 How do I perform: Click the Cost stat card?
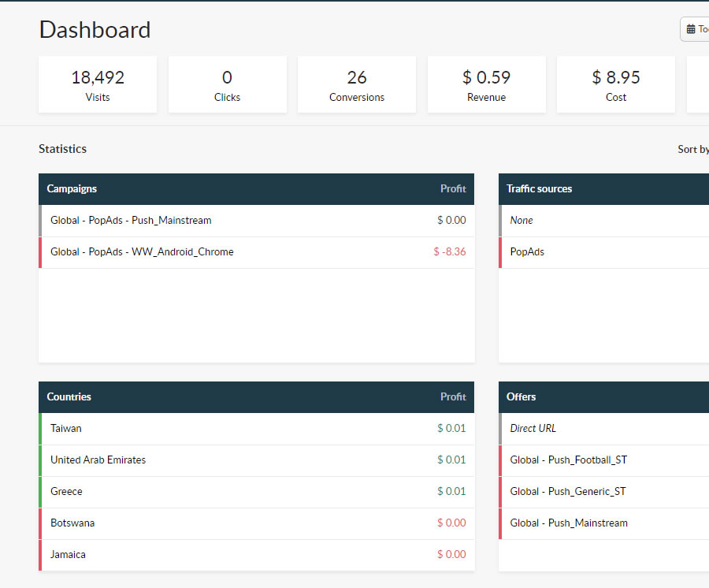[616, 84]
